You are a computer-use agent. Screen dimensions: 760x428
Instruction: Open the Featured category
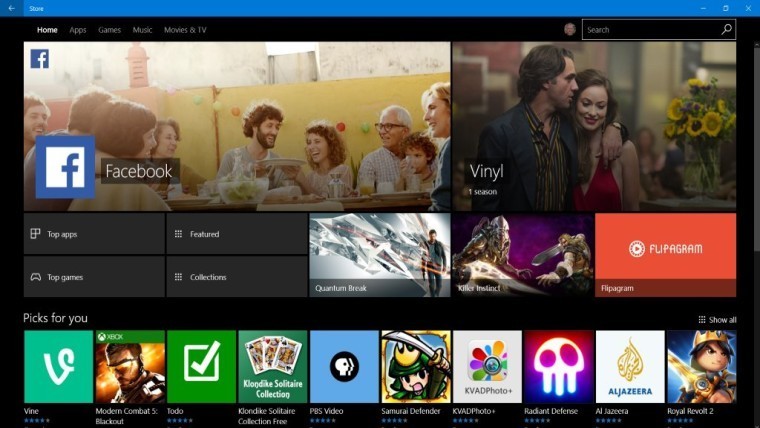click(x=237, y=234)
